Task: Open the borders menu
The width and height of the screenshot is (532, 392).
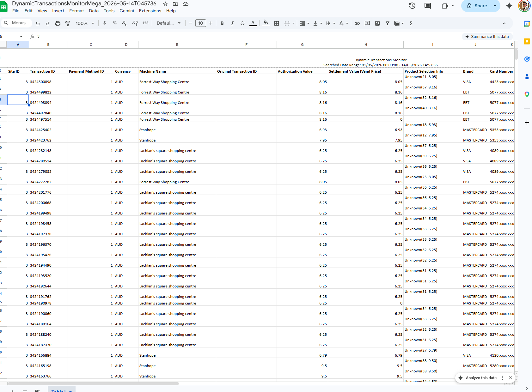Action: 277,23
